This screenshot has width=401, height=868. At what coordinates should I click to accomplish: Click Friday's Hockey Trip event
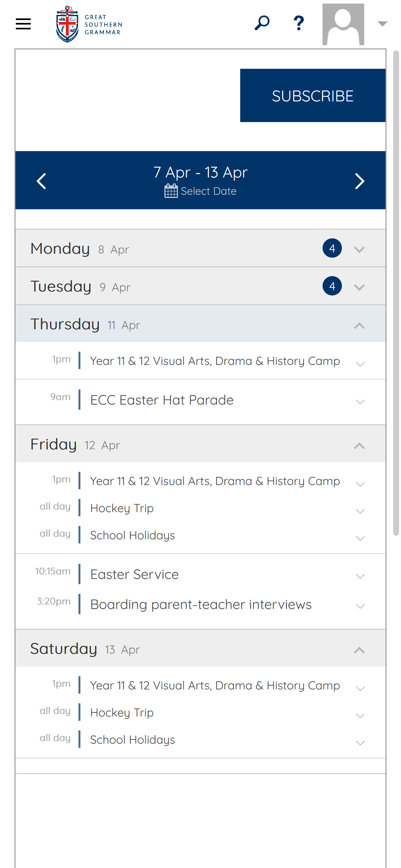click(121, 508)
